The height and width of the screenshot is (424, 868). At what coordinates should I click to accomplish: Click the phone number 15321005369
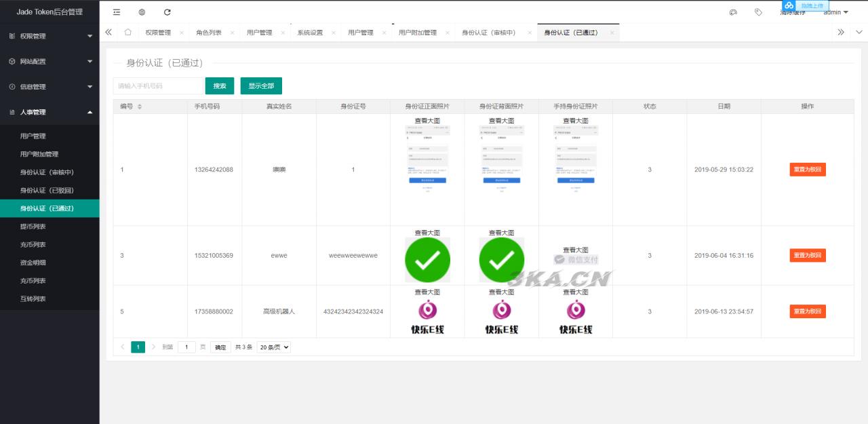pyautogui.click(x=214, y=255)
